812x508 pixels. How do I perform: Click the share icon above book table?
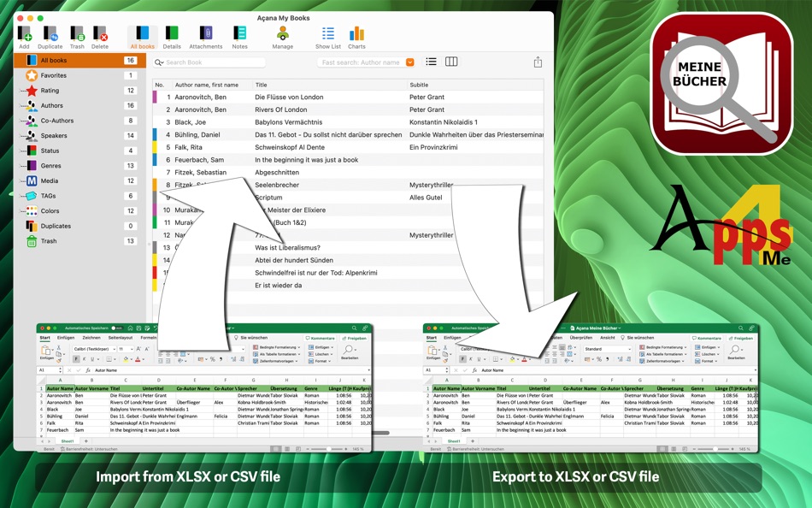pyautogui.click(x=538, y=62)
